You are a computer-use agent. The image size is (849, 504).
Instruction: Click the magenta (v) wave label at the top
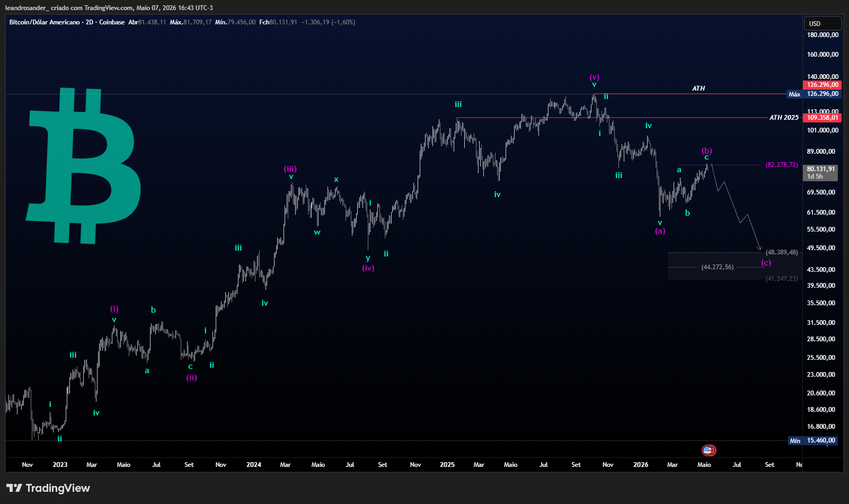click(595, 77)
